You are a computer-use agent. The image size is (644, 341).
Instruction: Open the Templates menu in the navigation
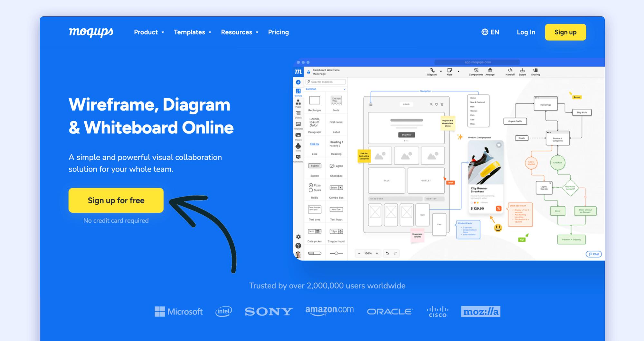190,32
